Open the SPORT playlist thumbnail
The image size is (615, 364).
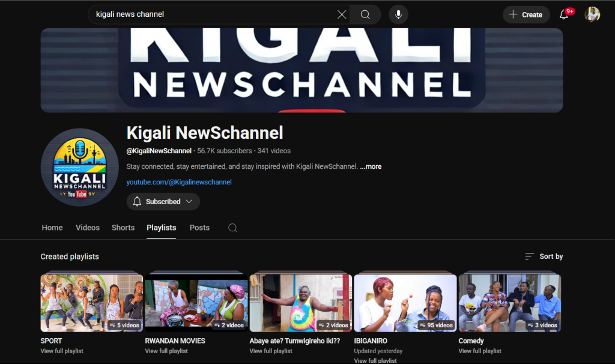tap(92, 303)
